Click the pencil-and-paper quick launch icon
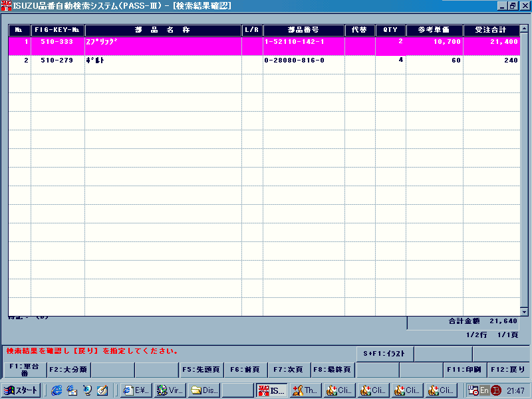 coord(102,390)
